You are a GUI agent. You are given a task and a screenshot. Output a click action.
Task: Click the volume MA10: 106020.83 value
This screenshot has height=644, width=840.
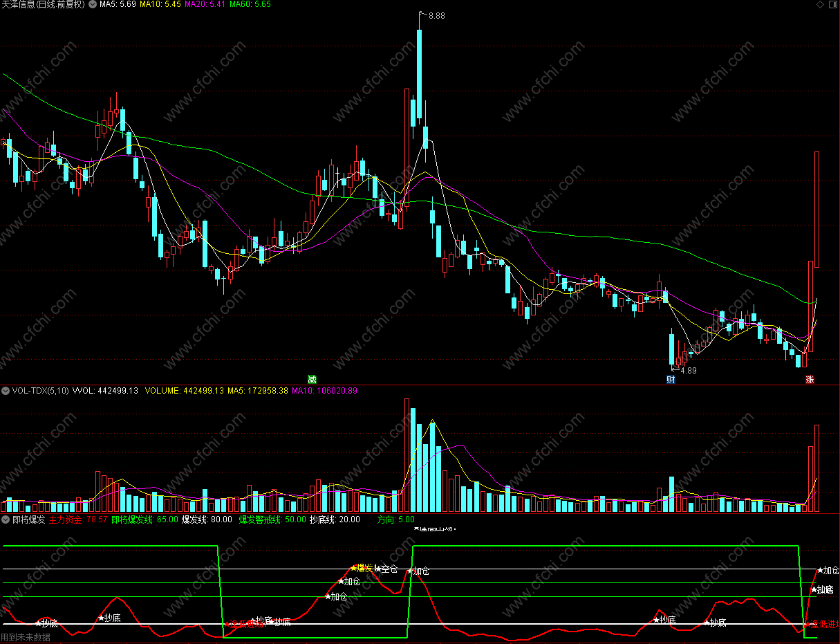(x=324, y=391)
